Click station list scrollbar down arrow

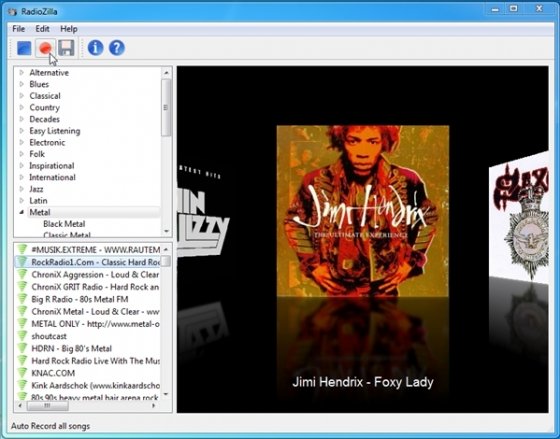[x=166, y=394]
